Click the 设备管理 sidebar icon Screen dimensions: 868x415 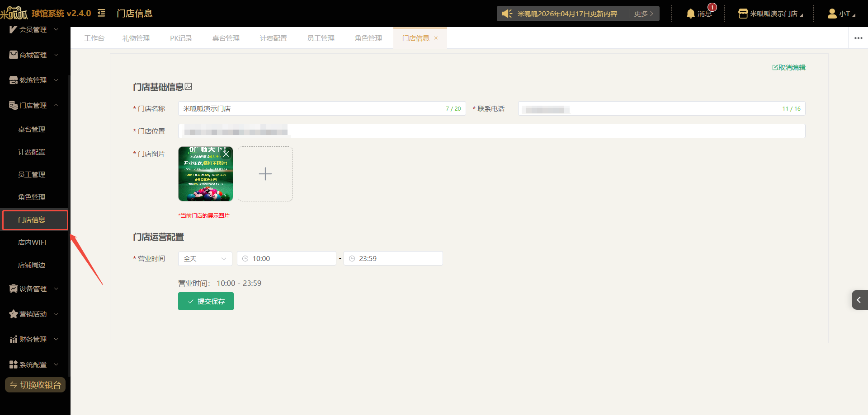point(14,289)
